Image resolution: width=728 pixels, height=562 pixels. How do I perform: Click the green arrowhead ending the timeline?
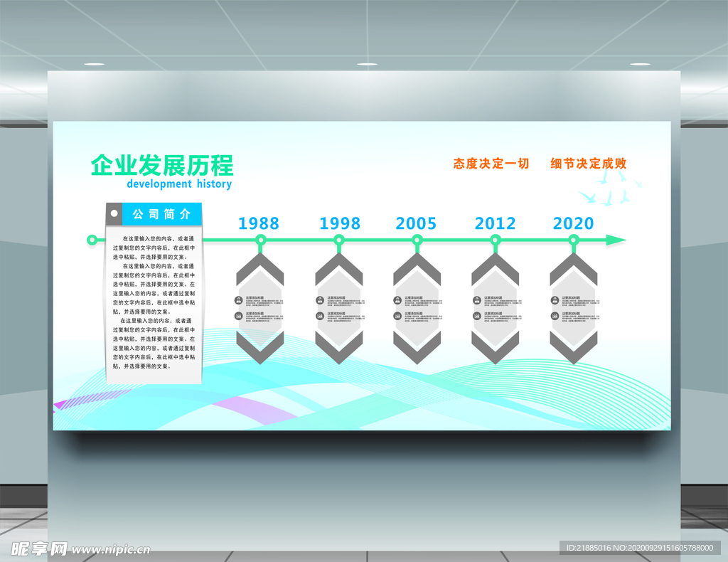[616, 240]
